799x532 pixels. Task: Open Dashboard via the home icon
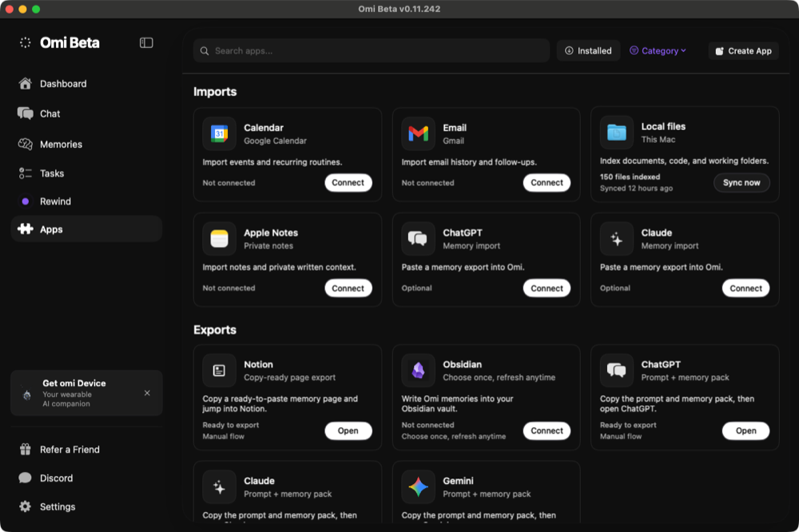(x=25, y=84)
